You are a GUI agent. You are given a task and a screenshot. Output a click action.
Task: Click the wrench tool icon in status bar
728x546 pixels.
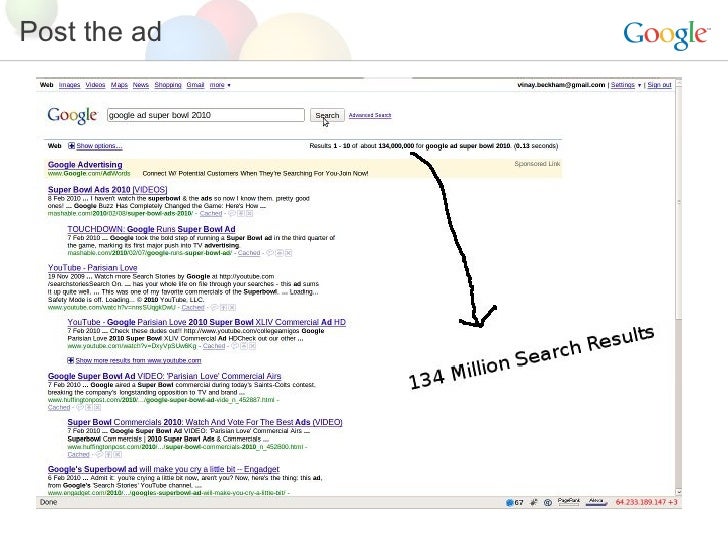[534, 502]
